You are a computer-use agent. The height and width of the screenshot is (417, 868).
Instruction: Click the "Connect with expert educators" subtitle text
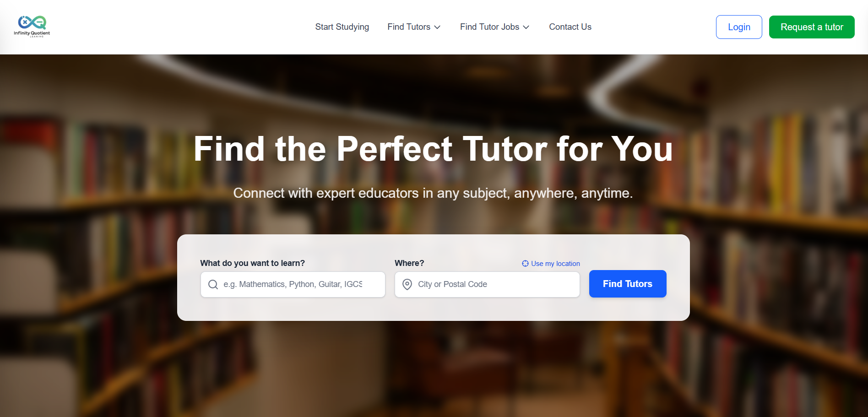pyautogui.click(x=433, y=193)
